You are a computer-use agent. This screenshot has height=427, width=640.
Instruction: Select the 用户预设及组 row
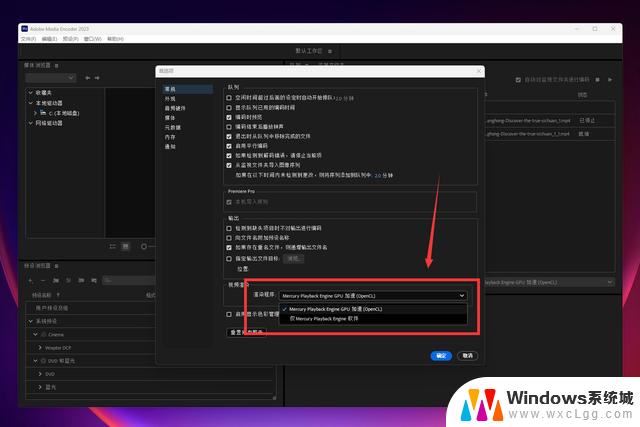[91, 308]
